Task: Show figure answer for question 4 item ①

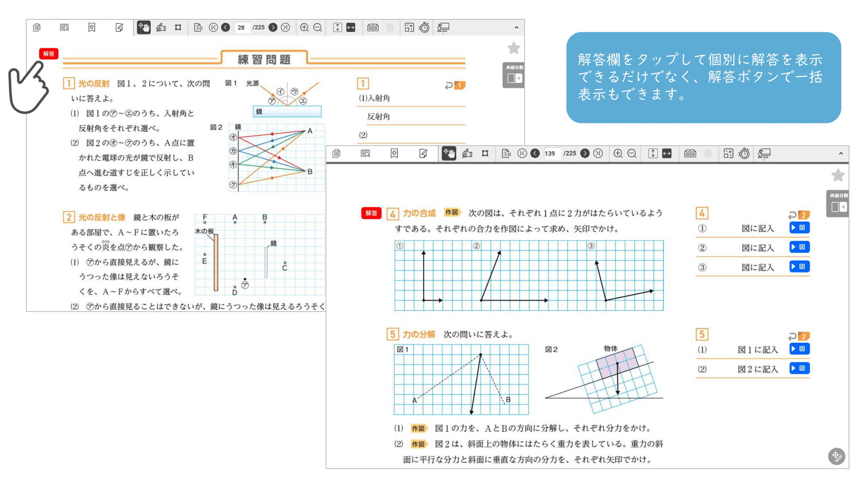Action: [799, 228]
